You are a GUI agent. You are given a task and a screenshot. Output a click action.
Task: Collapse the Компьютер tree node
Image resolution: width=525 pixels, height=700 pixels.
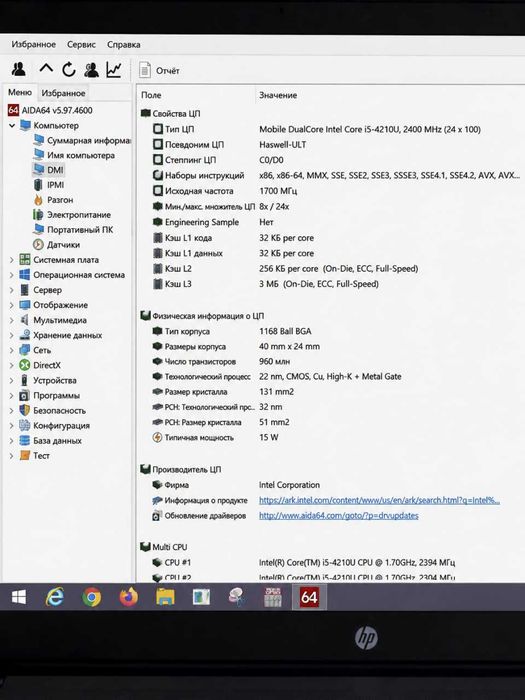[12, 125]
